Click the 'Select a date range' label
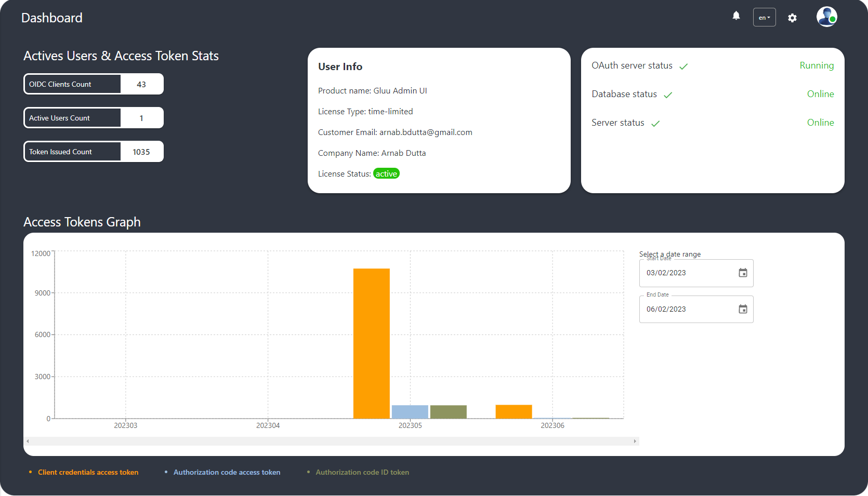Image resolution: width=868 pixels, height=496 pixels. 670,254
